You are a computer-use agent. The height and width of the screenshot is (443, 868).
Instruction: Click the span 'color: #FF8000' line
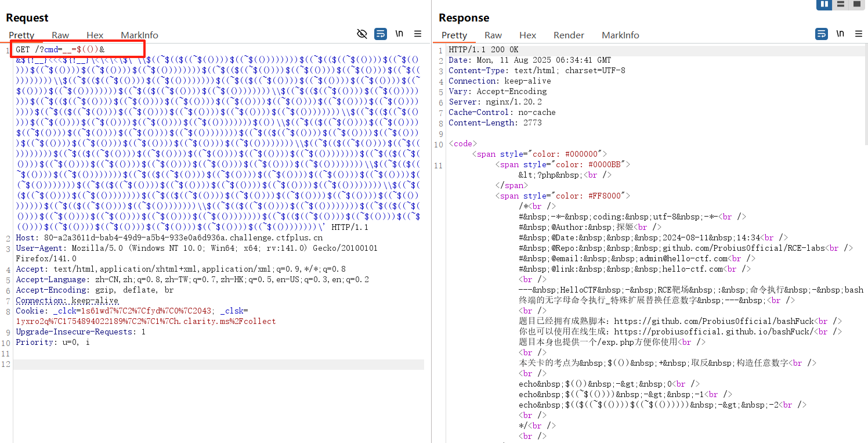coord(562,196)
